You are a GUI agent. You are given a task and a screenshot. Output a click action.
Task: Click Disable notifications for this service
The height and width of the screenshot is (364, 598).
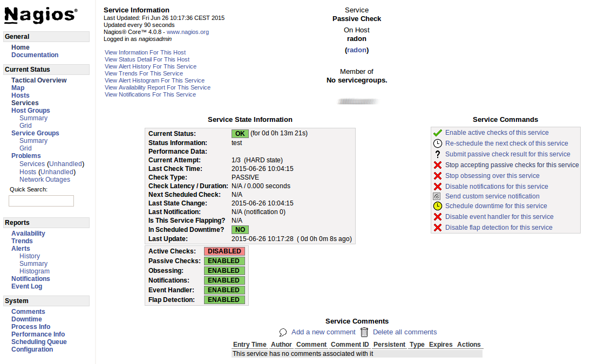click(x=496, y=187)
